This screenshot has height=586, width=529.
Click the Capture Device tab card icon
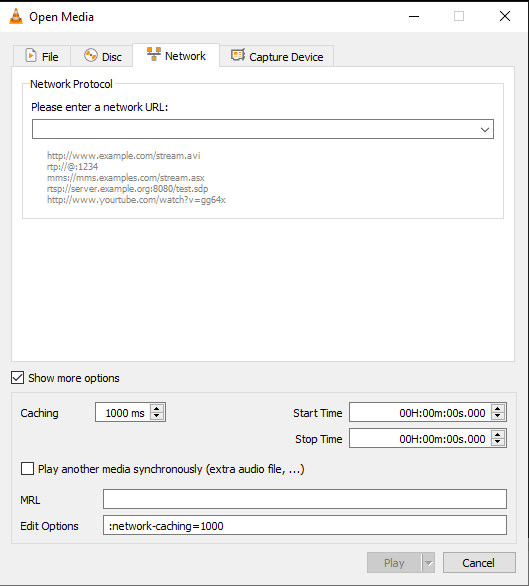coord(238,55)
